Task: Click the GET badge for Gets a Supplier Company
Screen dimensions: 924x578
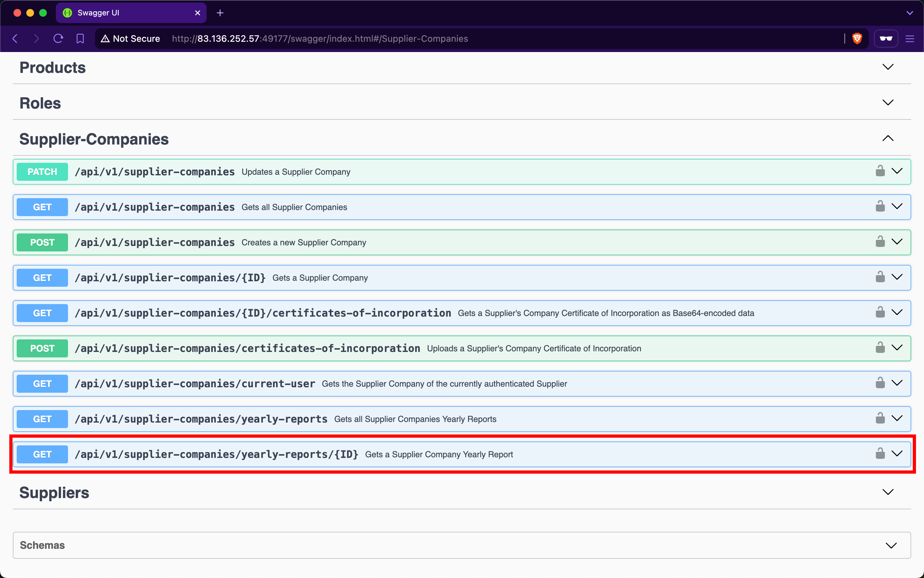Action: click(42, 278)
